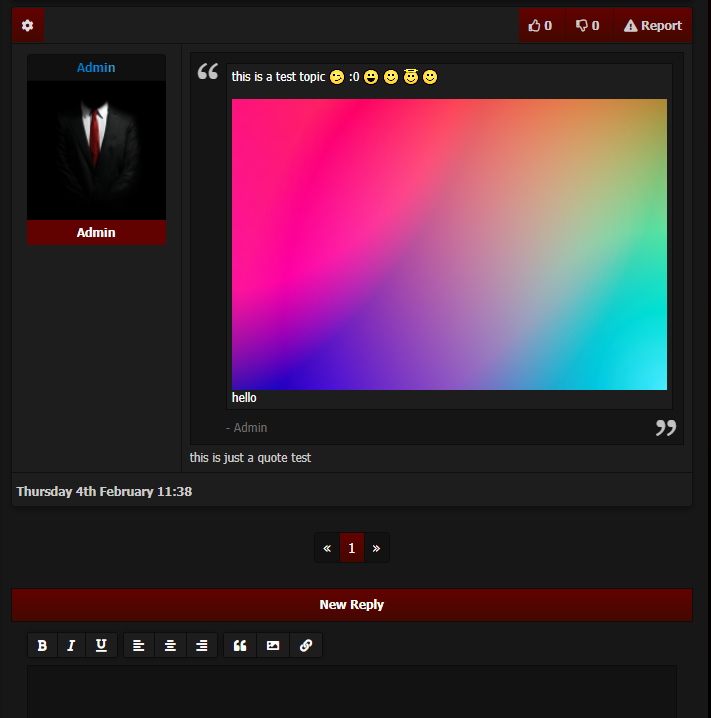The image size is (711, 718).
Task: Focus the reply message text area
Action: (x=352, y=691)
